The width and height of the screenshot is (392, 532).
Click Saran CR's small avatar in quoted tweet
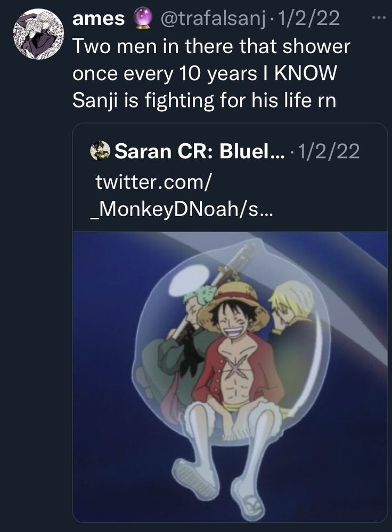(100, 152)
